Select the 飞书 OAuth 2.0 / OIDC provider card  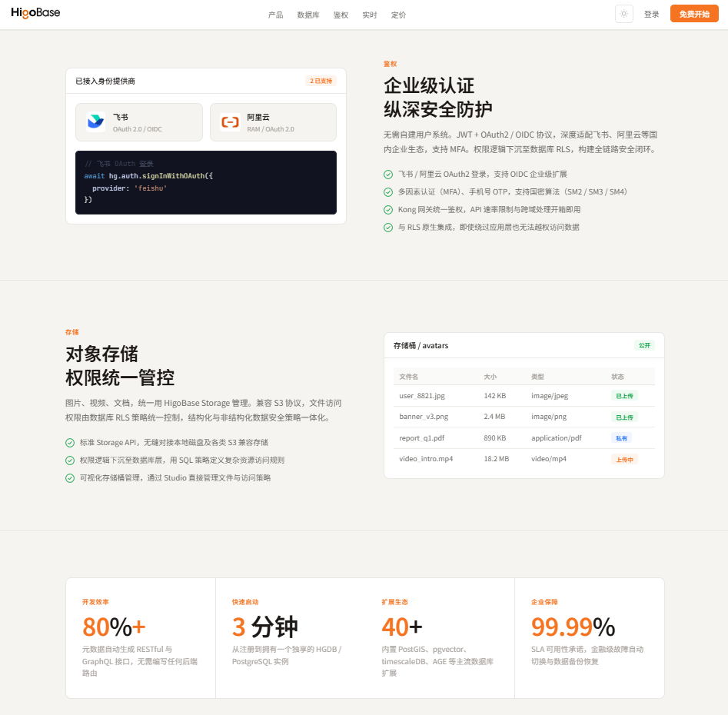139,122
